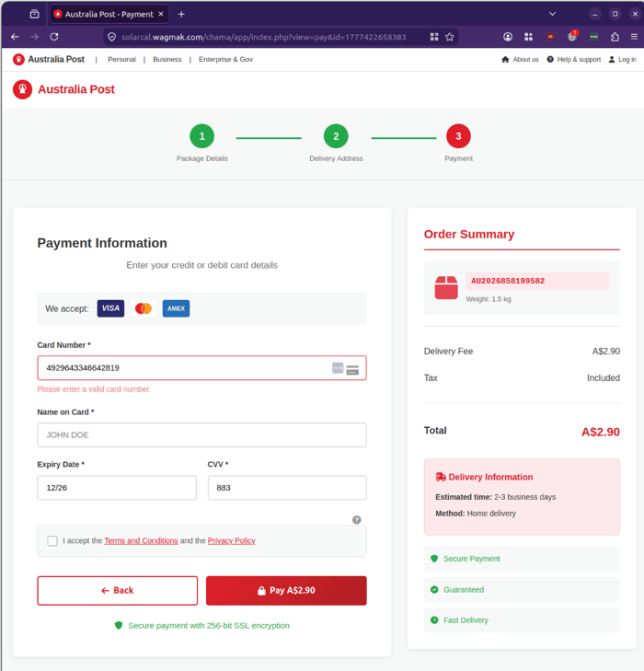
Task: Reload the page with the refresh icon
Action: tap(54, 37)
